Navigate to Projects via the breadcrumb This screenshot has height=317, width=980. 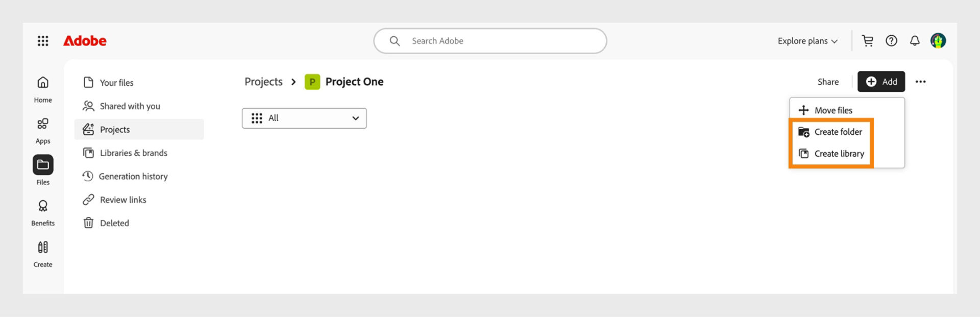(x=263, y=81)
